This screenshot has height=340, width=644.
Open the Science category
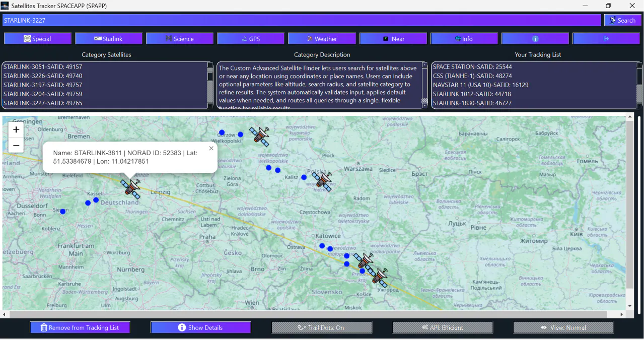coord(180,39)
